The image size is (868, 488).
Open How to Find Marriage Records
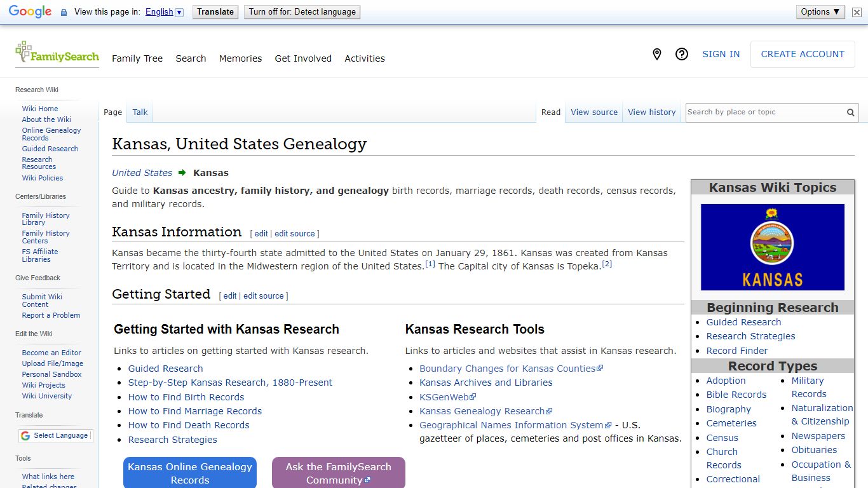[195, 411]
